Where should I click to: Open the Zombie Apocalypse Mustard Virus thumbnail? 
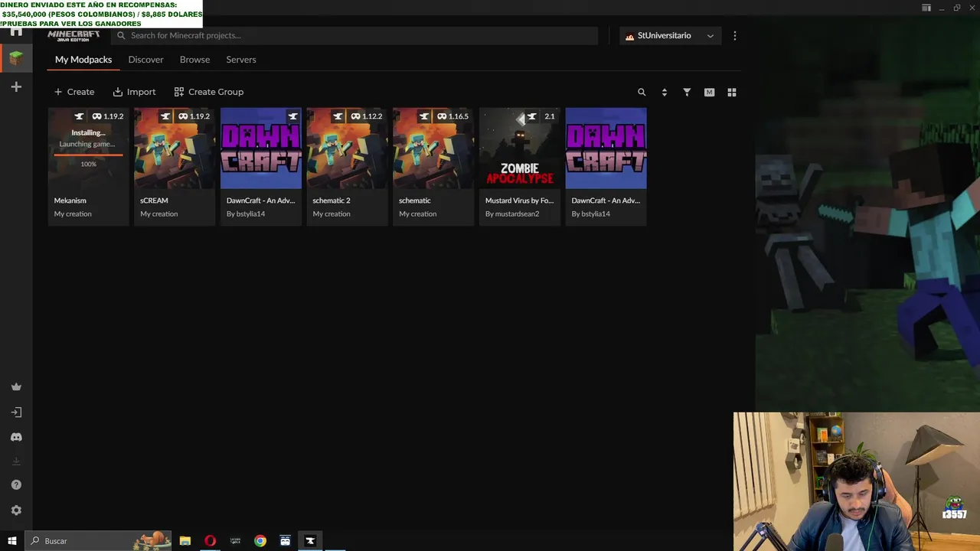519,148
